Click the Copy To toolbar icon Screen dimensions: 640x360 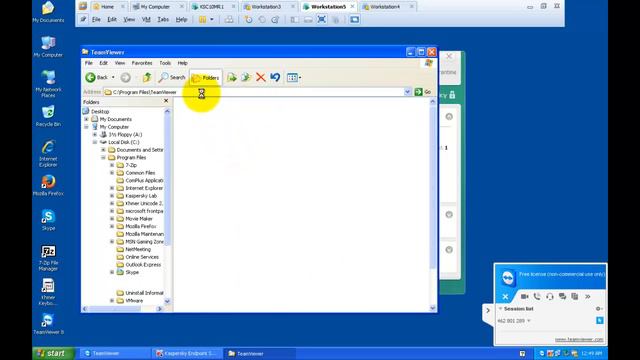click(246, 77)
